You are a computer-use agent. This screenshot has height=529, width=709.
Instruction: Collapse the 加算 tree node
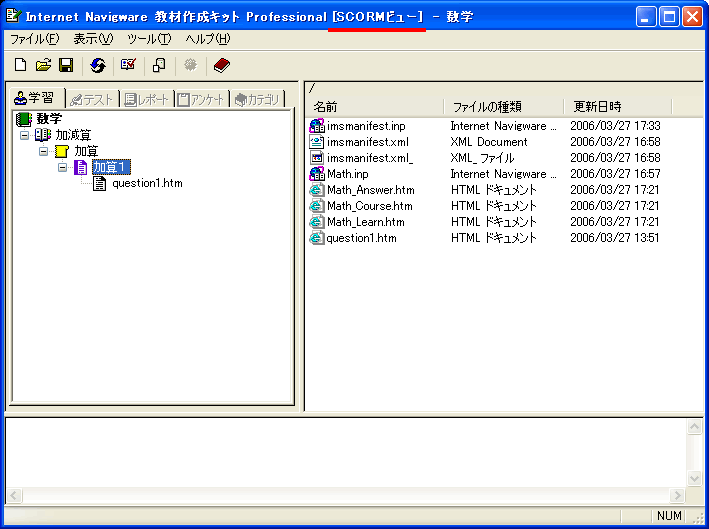pos(43,151)
